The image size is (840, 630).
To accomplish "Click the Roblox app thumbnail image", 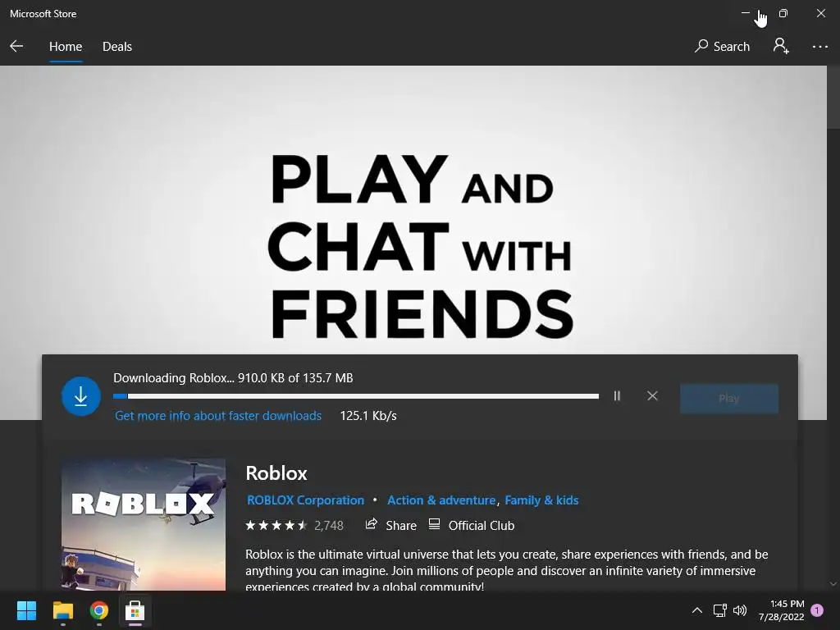I will coord(144,524).
